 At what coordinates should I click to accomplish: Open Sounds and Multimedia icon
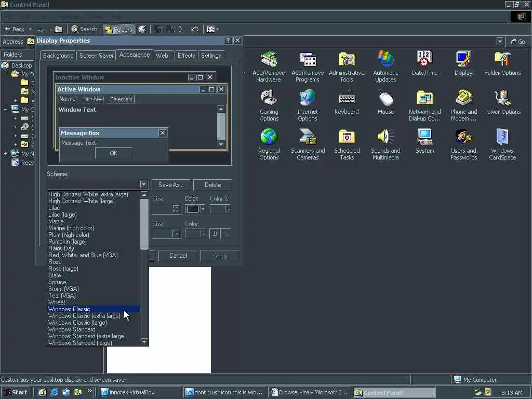(x=385, y=144)
